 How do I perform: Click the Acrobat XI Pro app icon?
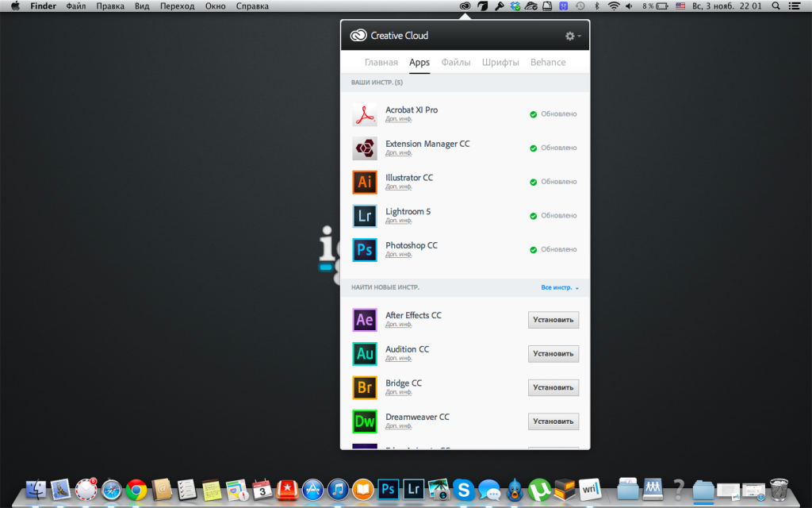(x=365, y=114)
